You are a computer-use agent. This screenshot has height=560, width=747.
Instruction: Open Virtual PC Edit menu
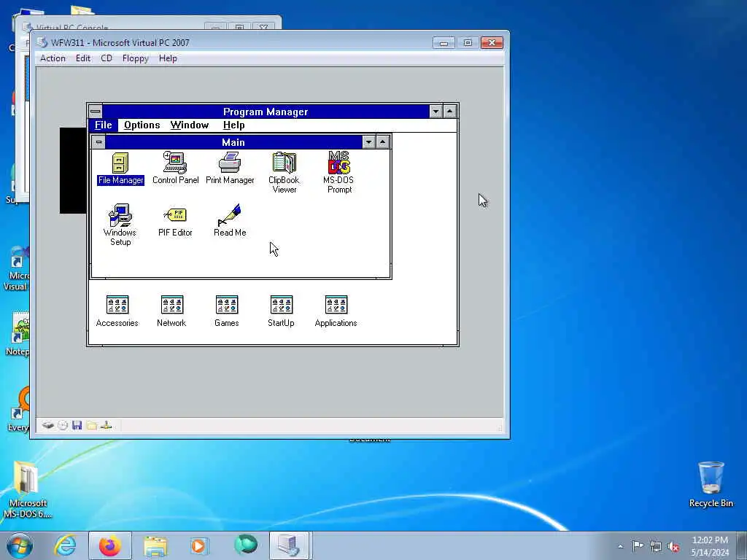83,58
